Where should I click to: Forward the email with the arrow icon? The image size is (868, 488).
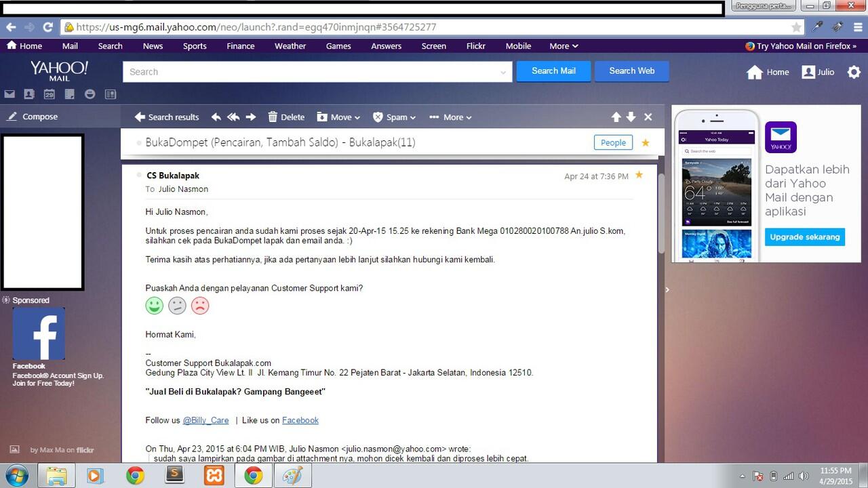tap(251, 117)
